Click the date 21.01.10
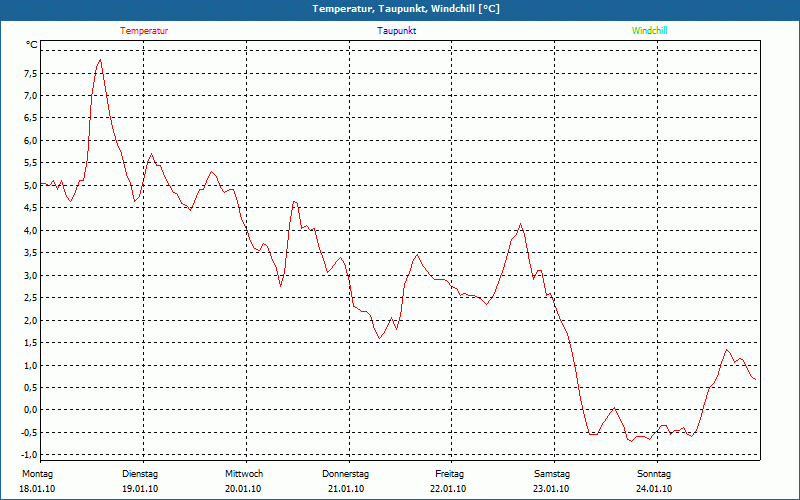This screenshot has width=800, height=500. coord(346,489)
